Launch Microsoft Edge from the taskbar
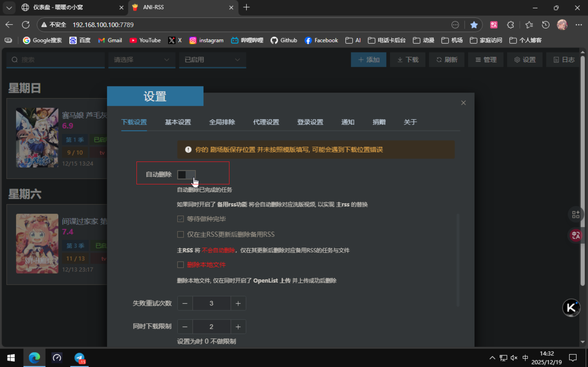 click(x=34, y=358)
